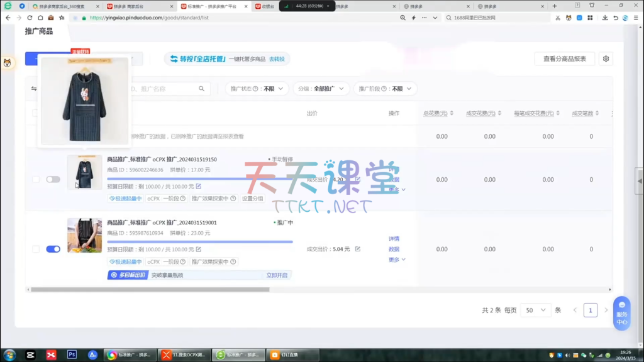Click the 立即开启 link for 多目标出价
Screen dimensions: 644x362
coord(277,275)
